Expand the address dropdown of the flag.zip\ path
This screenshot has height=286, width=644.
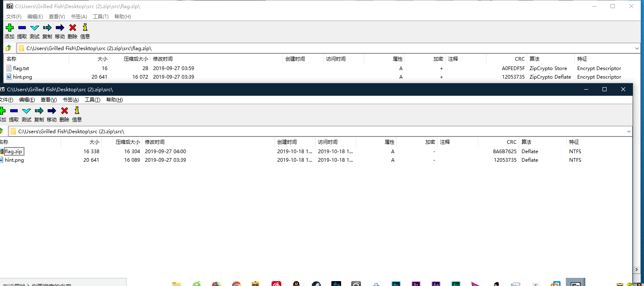pos(637,48)
